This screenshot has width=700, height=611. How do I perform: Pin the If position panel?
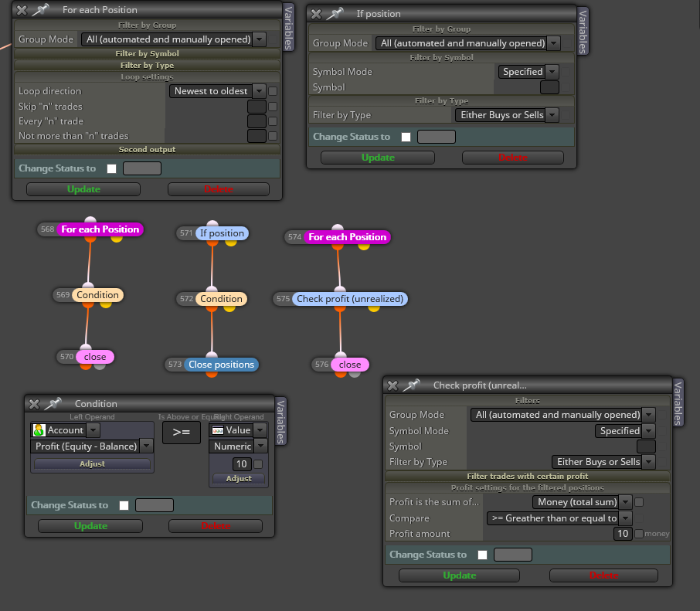coord(335,13)
